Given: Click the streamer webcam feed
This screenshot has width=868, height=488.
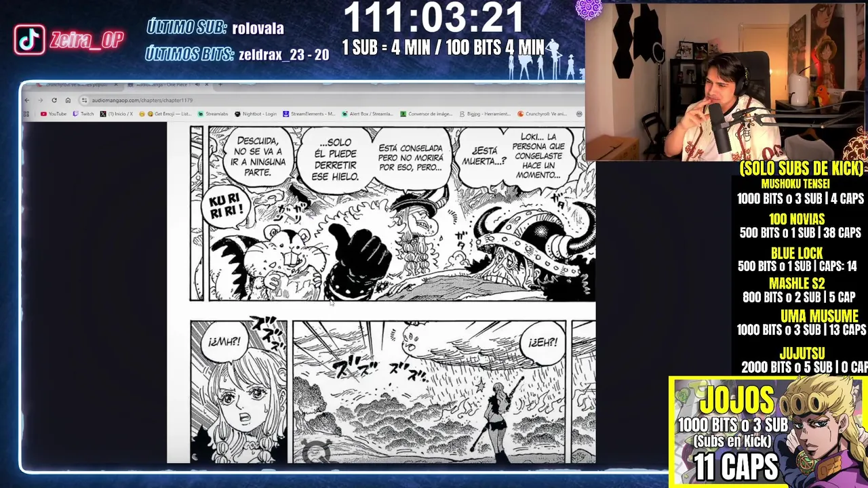Looking at the screenshot, I should (726, 81).
